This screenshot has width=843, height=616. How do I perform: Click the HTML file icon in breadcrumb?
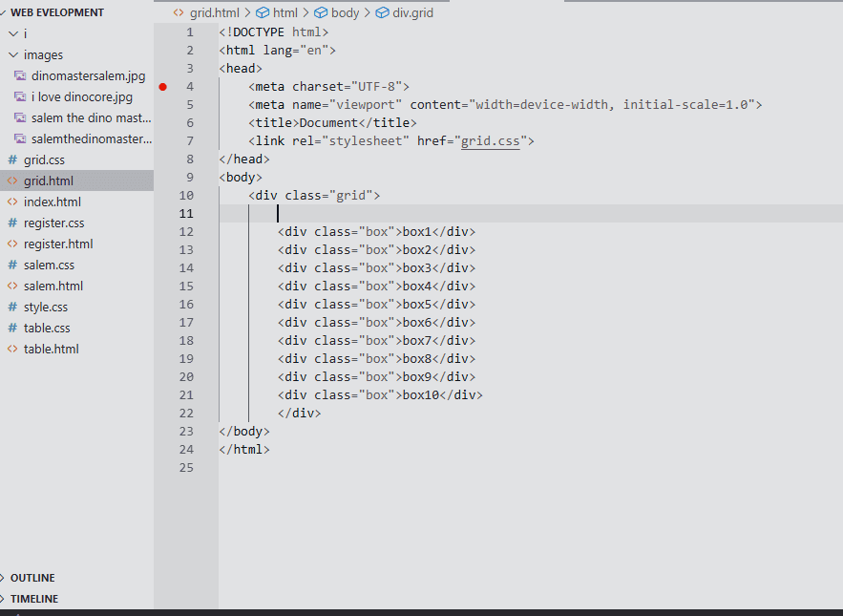pos(179,13)
